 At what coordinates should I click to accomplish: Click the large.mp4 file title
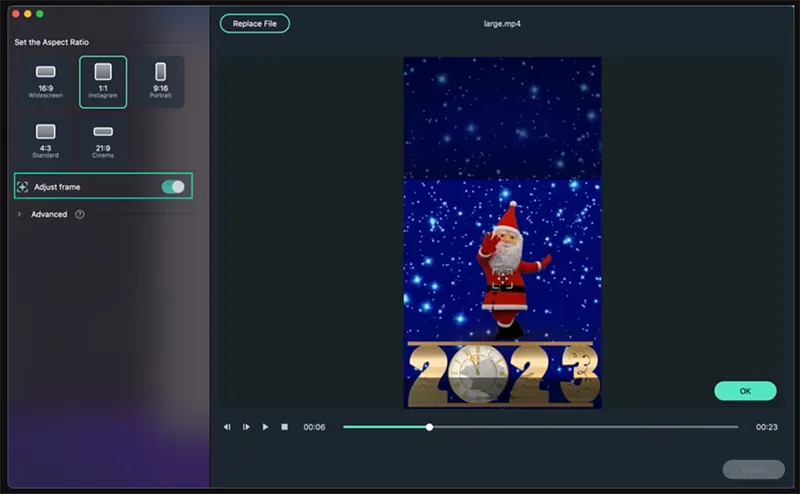point(502,23)
